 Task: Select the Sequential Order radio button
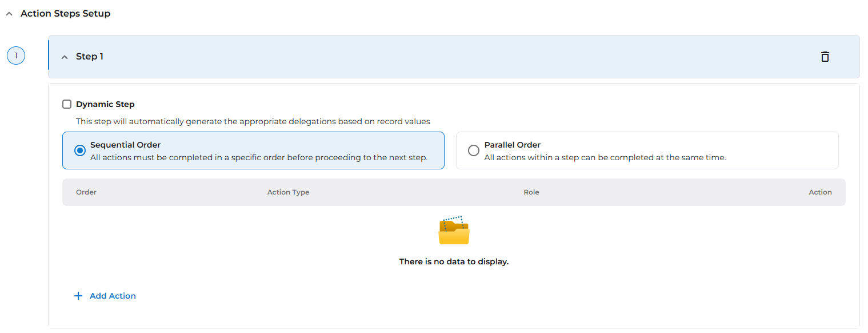tap(80, 150)
